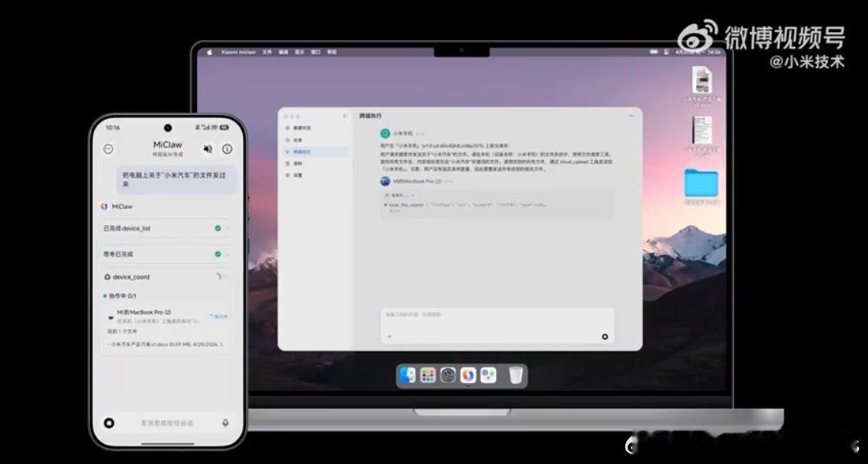Image resolution: width=868 pixels, height=464 pixels.
Task: Tap the "Mi的MacBook Pro (2)" device card on phone
Action: tap(167, 316)
